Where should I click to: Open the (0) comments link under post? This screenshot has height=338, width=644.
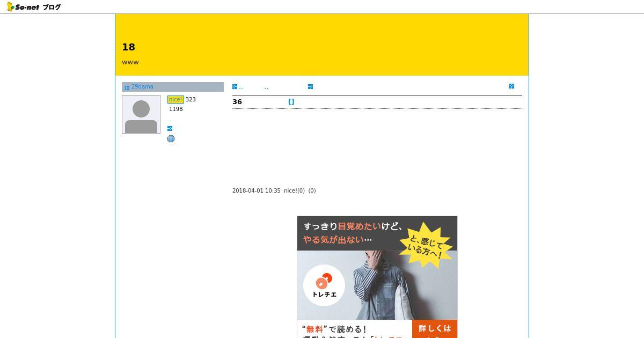312,190
